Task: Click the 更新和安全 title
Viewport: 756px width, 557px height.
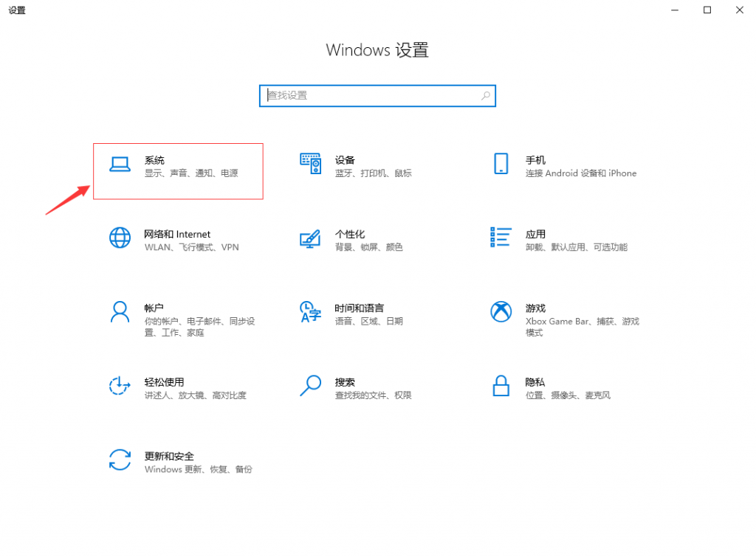Action: [169, 456]
